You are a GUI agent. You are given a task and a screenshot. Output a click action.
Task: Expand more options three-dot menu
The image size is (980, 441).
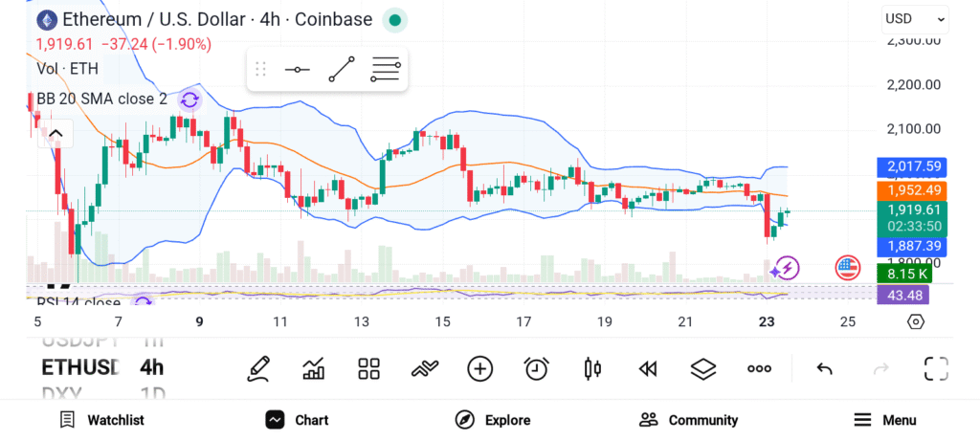[x=759, y=368]
